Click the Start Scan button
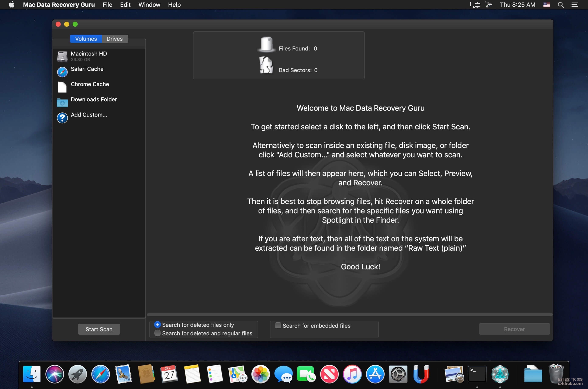 point(99,329)
